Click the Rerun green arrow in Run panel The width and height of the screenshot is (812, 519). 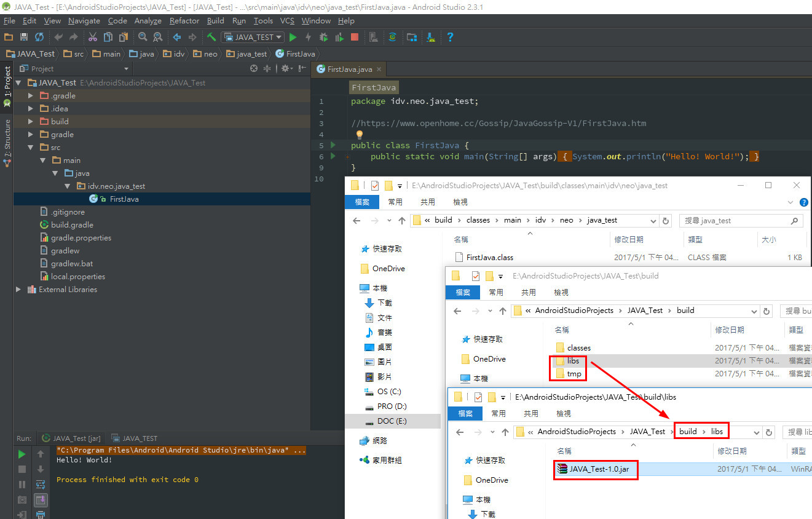coord(22,454)
